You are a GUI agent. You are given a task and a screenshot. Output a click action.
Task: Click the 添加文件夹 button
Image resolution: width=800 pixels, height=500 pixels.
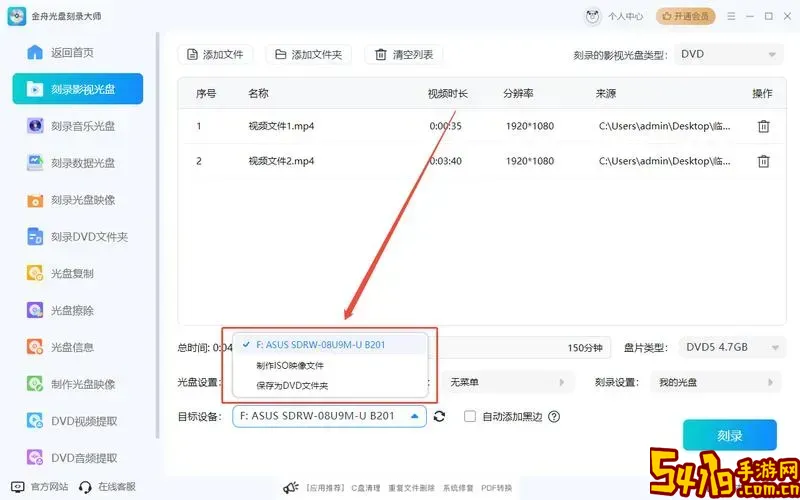click(x=309, y=55)
